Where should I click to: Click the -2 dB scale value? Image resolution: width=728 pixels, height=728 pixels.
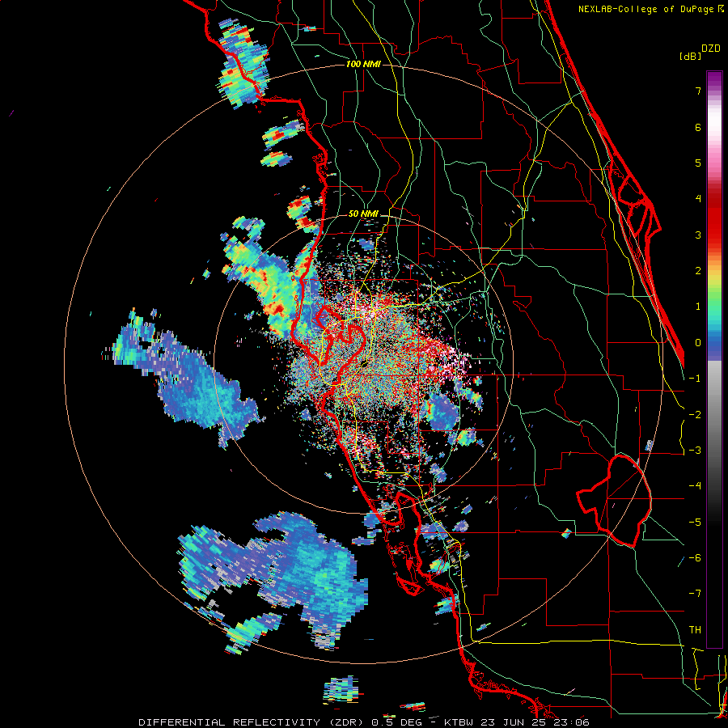click(x=695, y=415)
